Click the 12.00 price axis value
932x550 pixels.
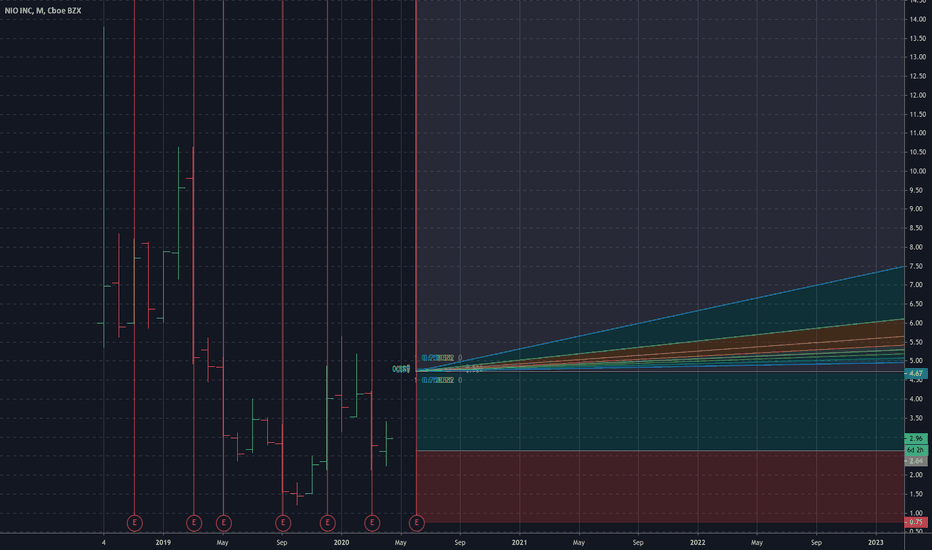coord(917,95)
